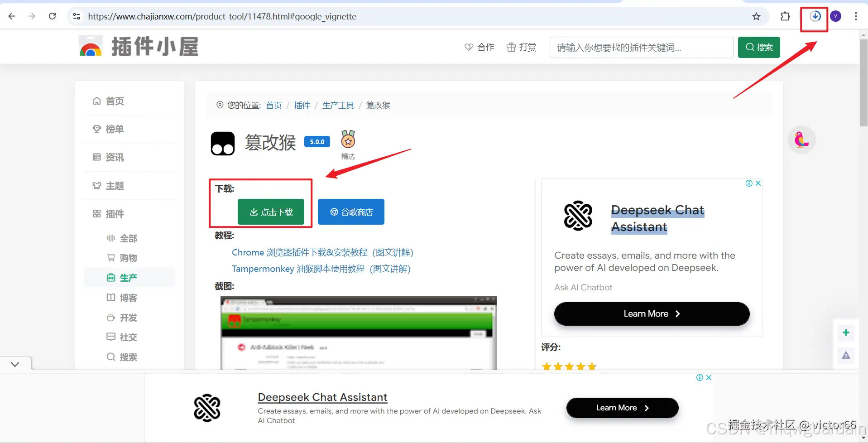Click the address bar URL

point(222,16)
